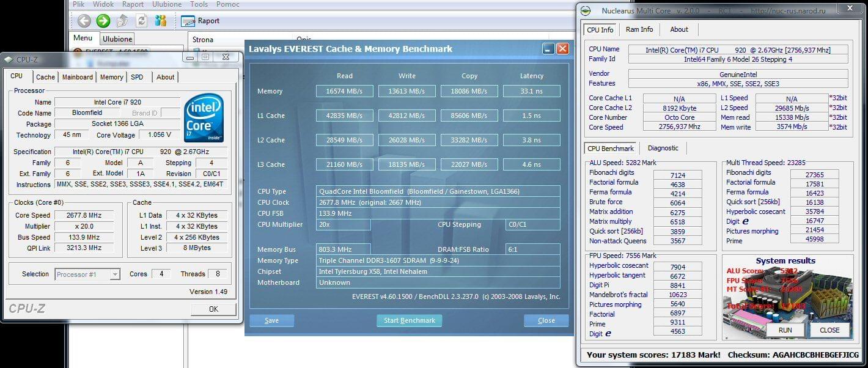The width and height of the screenshot is (868, 368).
Task: Switch to the Memory tab in CPU-Z
Action: 112,77
